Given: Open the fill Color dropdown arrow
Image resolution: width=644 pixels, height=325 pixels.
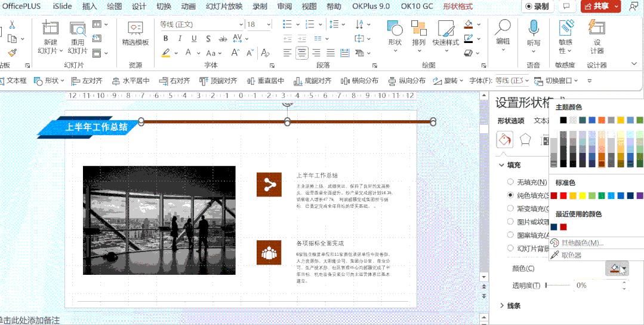Looking at the screenshot, I should [624, 269].
